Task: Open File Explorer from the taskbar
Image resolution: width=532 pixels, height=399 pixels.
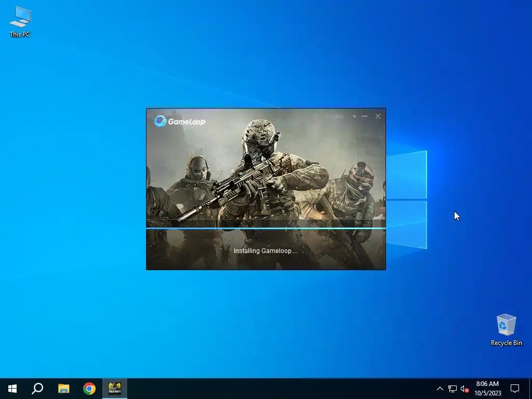Action: click(x=63, y=389)
